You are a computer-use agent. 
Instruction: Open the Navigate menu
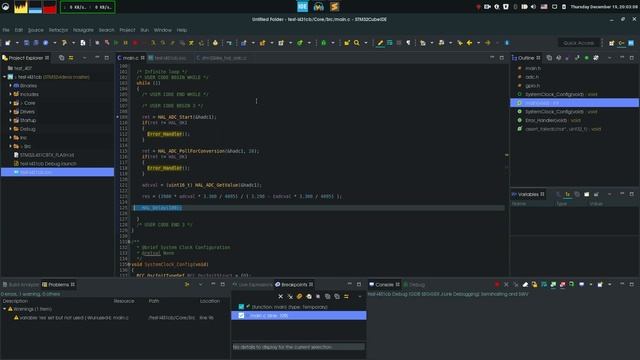[83, 30]
